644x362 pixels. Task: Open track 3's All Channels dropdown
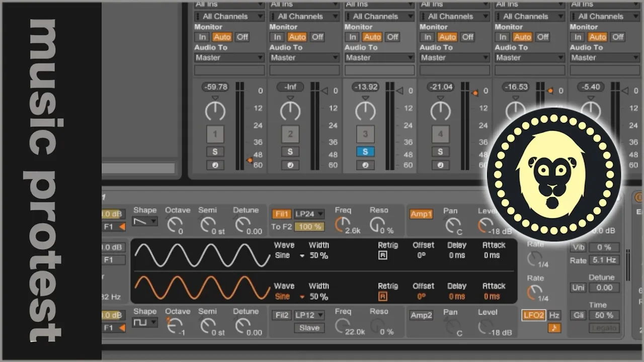pyautogui.click(x=379, y=17)
